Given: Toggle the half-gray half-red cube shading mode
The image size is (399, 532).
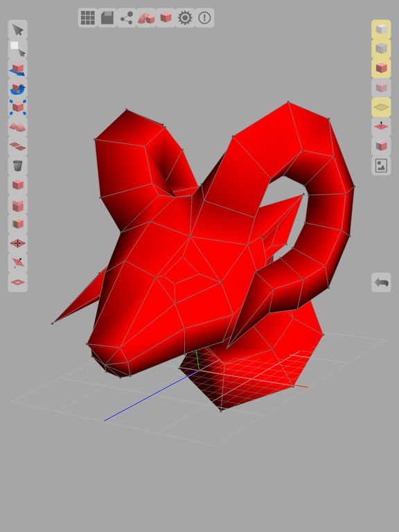Looking at the screenshot, I should tap(381, 146).
